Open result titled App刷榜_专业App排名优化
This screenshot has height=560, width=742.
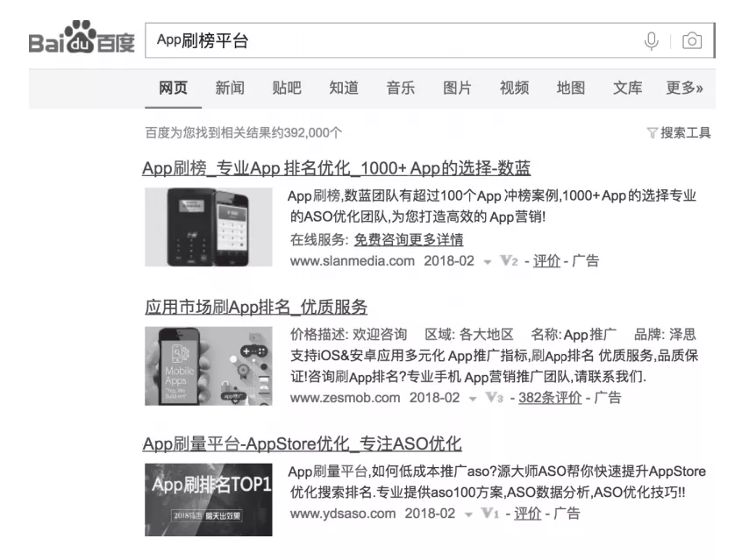[336, 168]
